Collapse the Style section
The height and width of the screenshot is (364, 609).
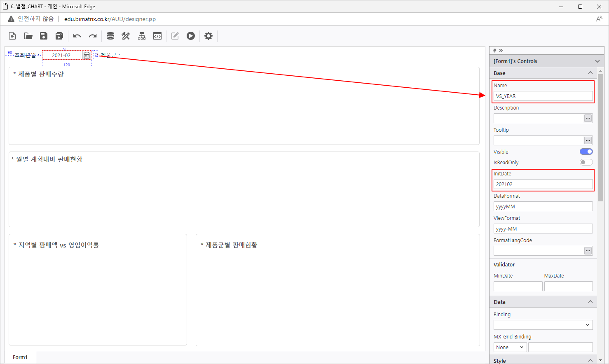click(590, 360)
